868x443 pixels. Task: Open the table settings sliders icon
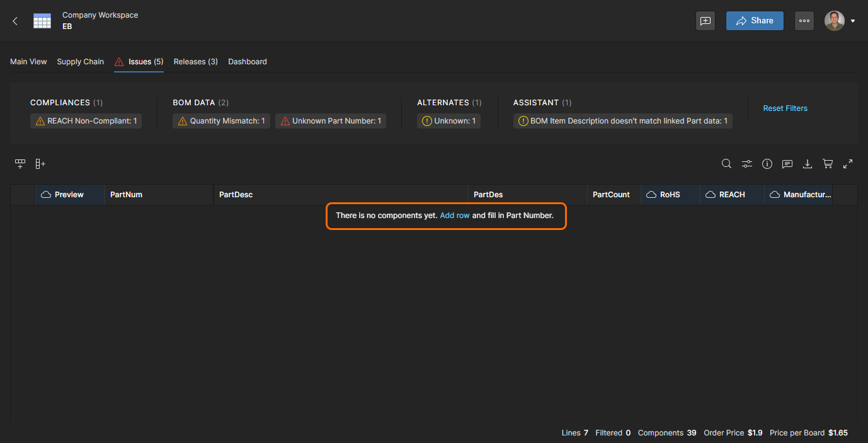746,164
